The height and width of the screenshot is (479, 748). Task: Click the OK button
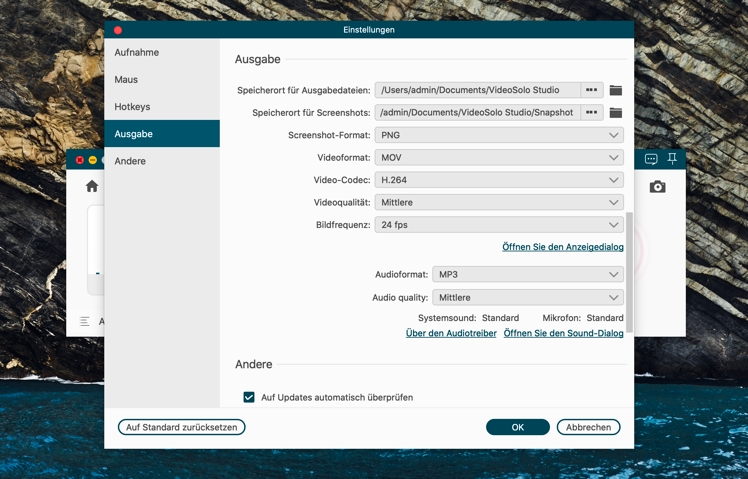[x=517, y=427]
